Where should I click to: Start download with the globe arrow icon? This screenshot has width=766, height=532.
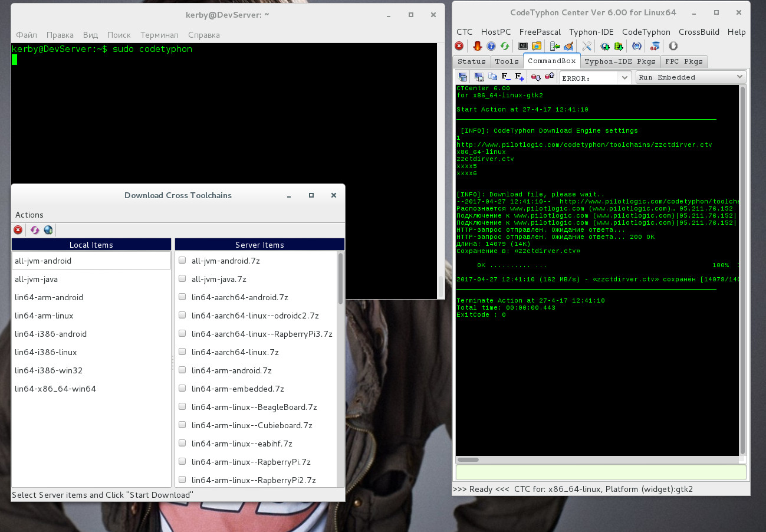[48, 230]
